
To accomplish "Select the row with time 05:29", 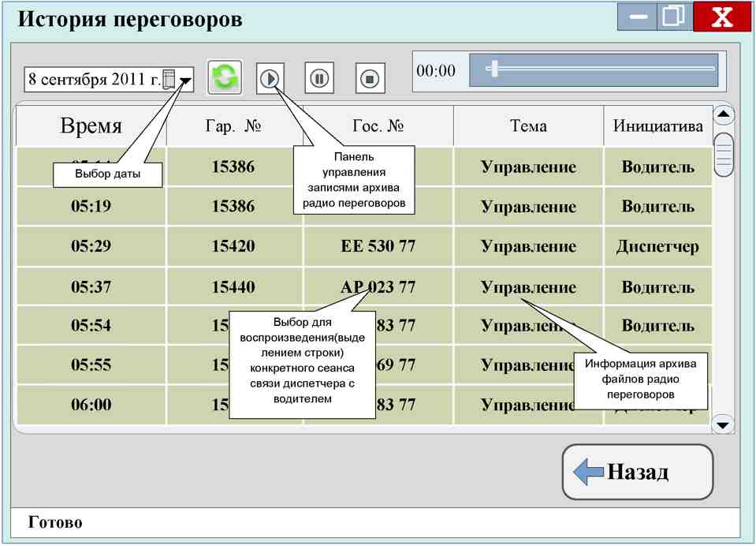I will click(364, 246).
